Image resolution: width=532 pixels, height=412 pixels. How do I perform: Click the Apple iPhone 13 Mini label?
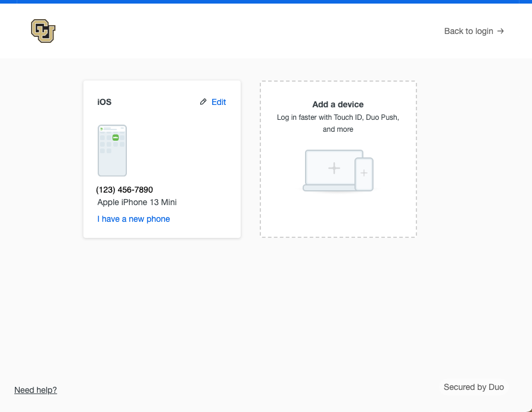click(137, 202)
